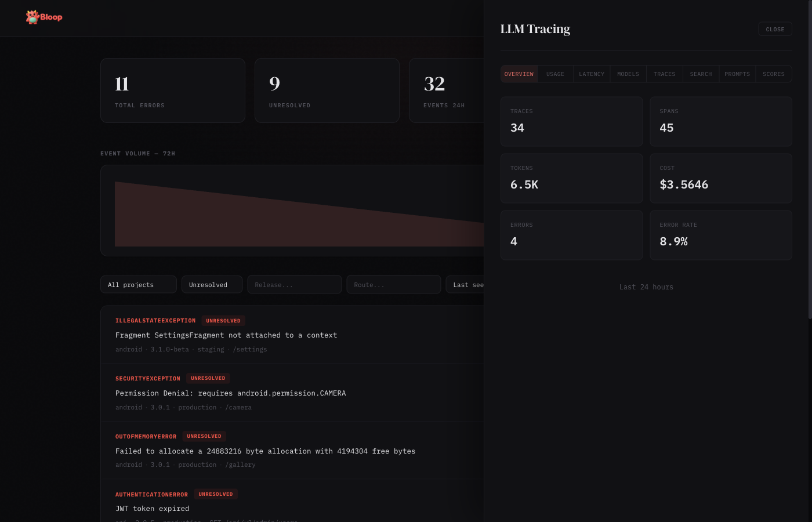812x522 pixels.
Task: Click the Bloop mascot logo
Action: coord(32,17)
